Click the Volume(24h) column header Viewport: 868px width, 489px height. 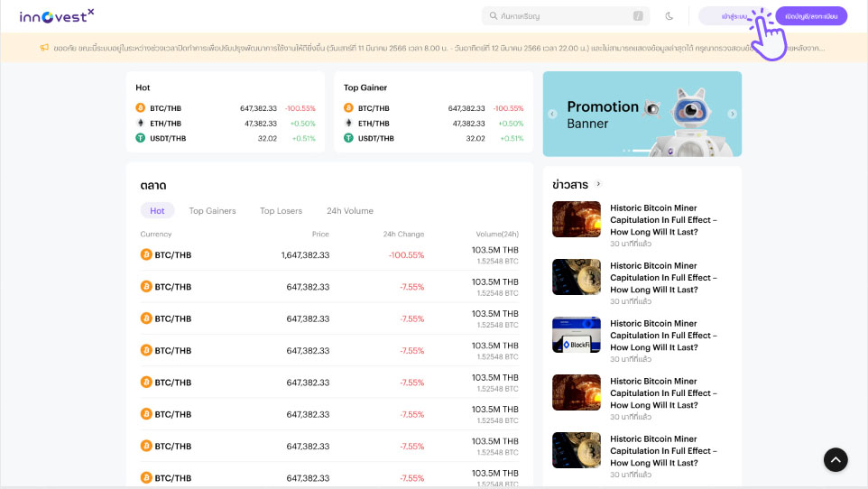(x=497, y=234)
